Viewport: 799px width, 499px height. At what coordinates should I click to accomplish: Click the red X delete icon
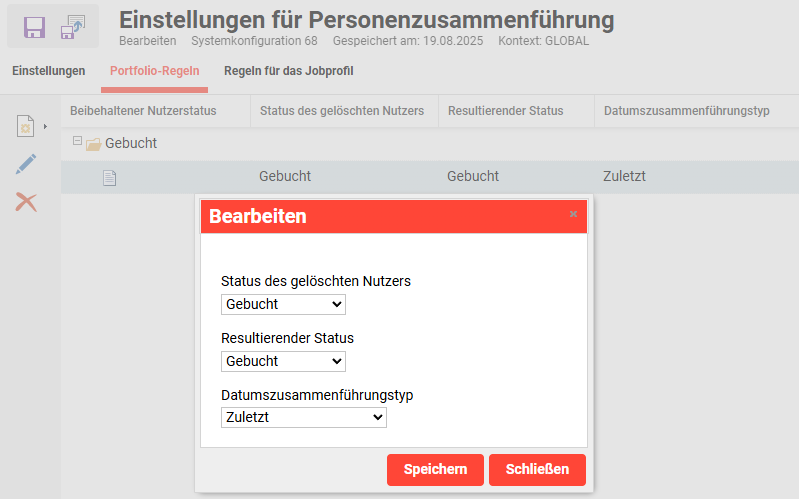[26, 202]
